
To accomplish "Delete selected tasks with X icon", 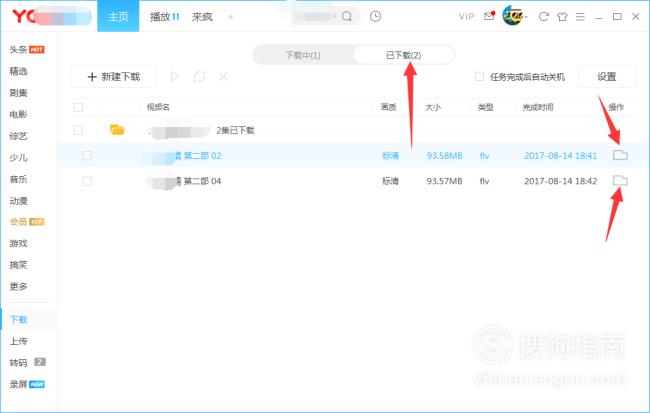I will click(x=223, y=76).
